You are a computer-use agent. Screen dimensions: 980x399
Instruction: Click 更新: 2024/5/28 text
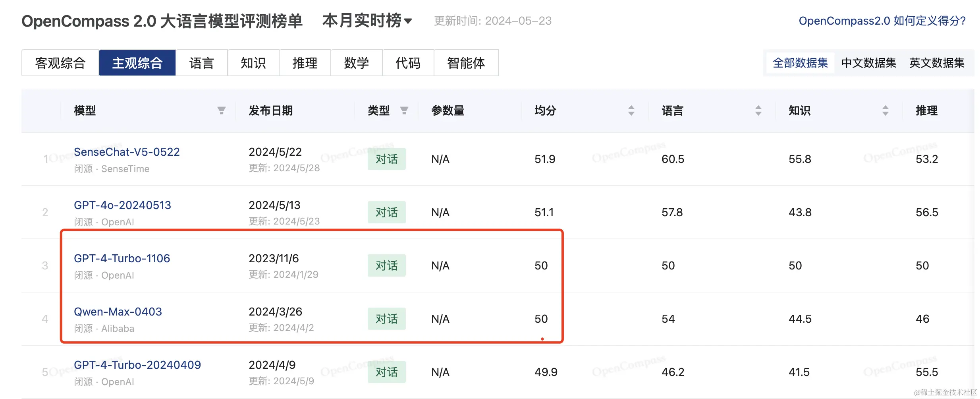[x=284, y=168]
